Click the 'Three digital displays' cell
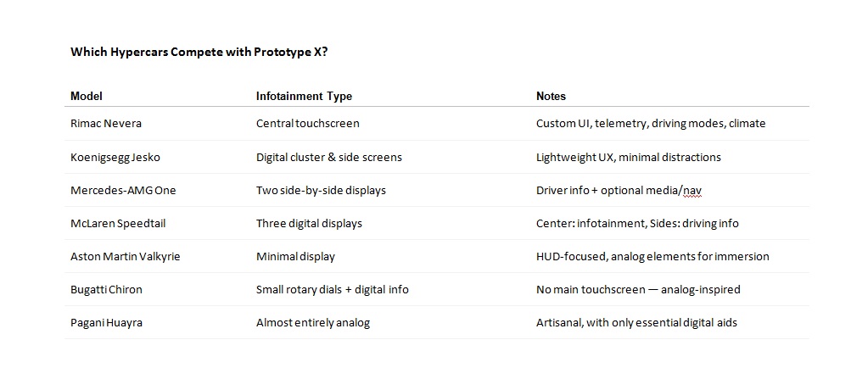Image resolution: width=868 pixels, height=390 pixels. click(x=309, y=223)
